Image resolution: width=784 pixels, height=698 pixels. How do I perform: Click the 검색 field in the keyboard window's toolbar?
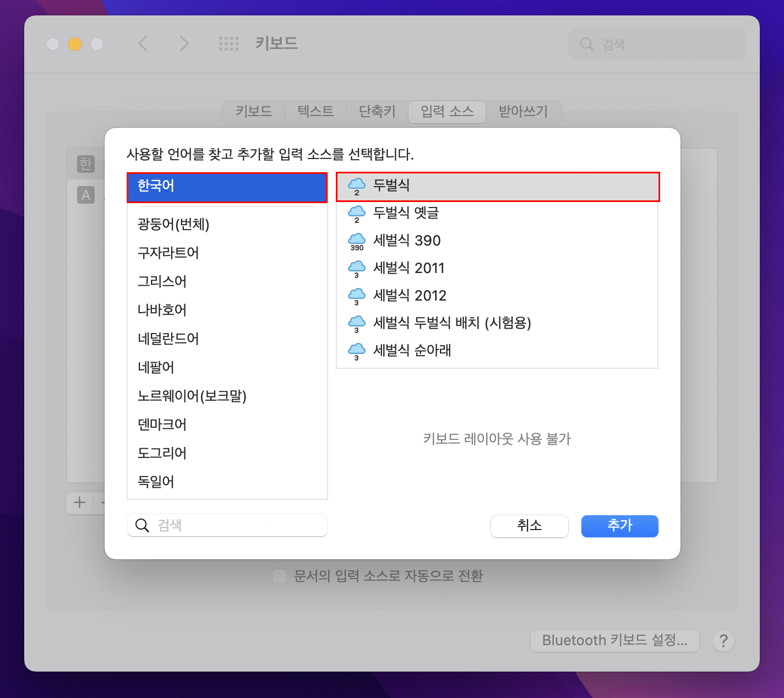point(657,44)
